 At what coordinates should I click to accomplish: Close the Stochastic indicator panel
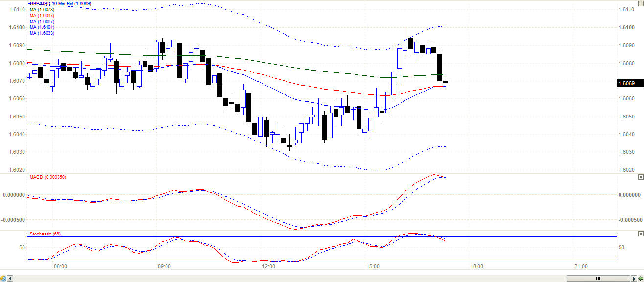(641, 234)
